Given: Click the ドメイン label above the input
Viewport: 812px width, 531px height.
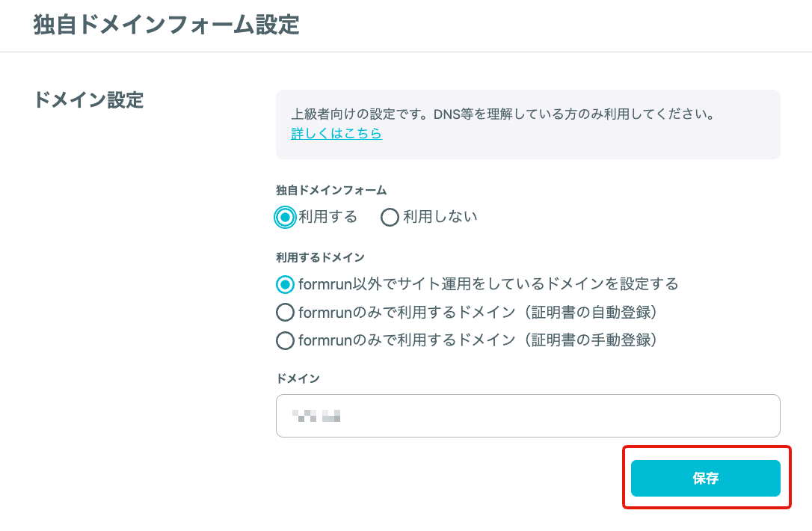Looking at the screenshot, I should tap(298, 378).
